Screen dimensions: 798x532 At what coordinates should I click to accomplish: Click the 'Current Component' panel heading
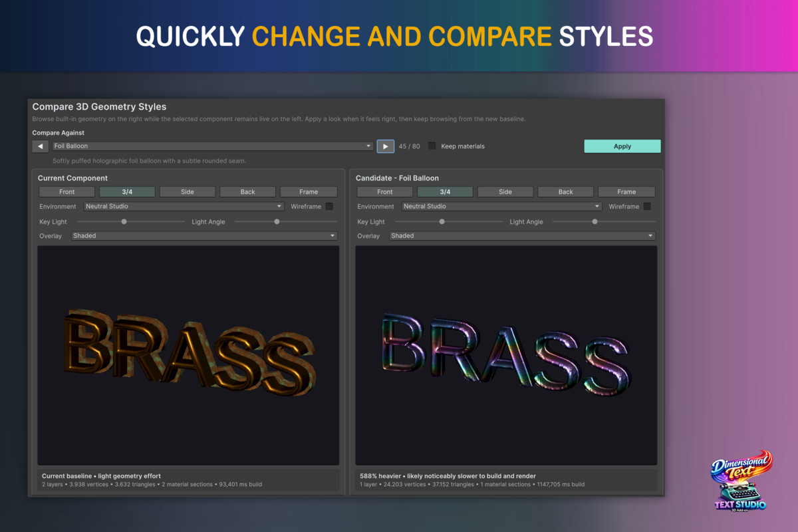coord(72,178)
